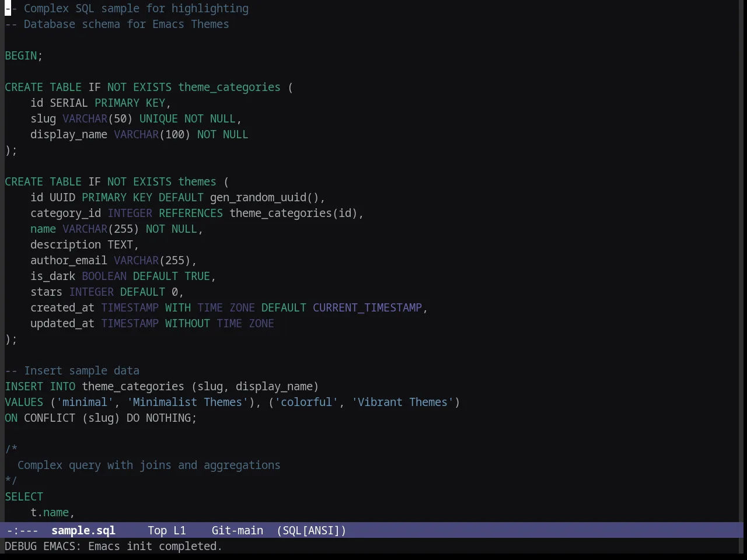Click 't.name' in the select list
The height and width of the screenshot is (560, 747).
[x=50, y=512]
